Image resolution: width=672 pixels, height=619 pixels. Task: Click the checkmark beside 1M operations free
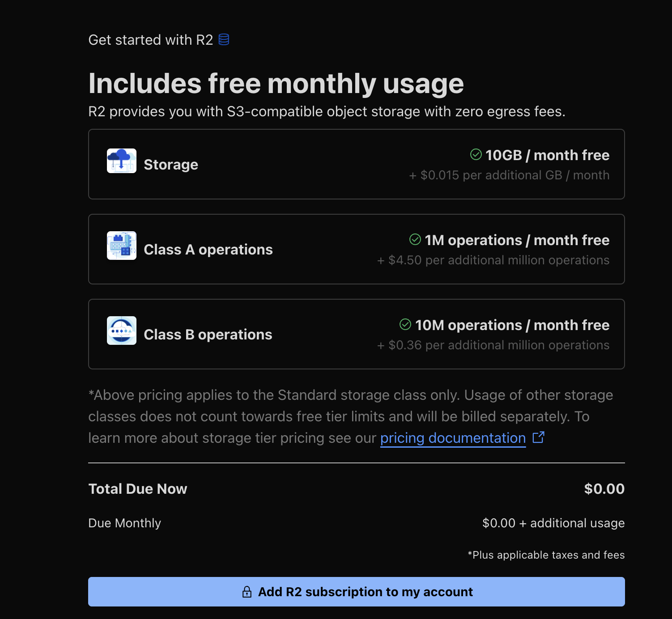click(415, 239)
